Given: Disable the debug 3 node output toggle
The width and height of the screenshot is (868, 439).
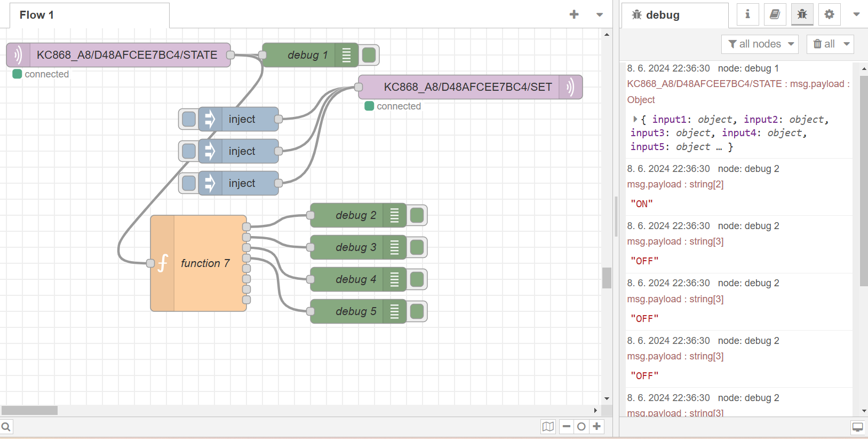Looking at the screenshot, I should pyautogui.click(x=417, y=247).
